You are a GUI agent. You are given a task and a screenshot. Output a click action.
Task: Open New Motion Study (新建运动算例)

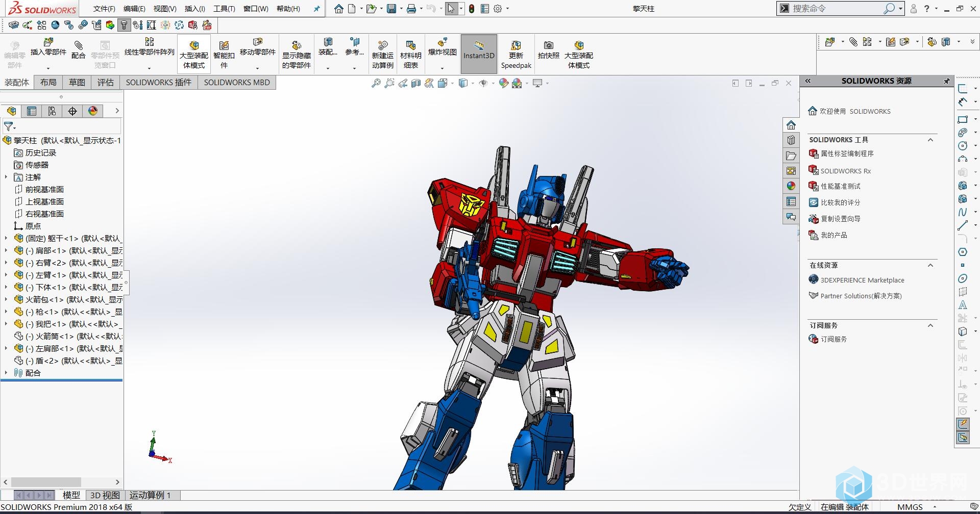(382, 45)
